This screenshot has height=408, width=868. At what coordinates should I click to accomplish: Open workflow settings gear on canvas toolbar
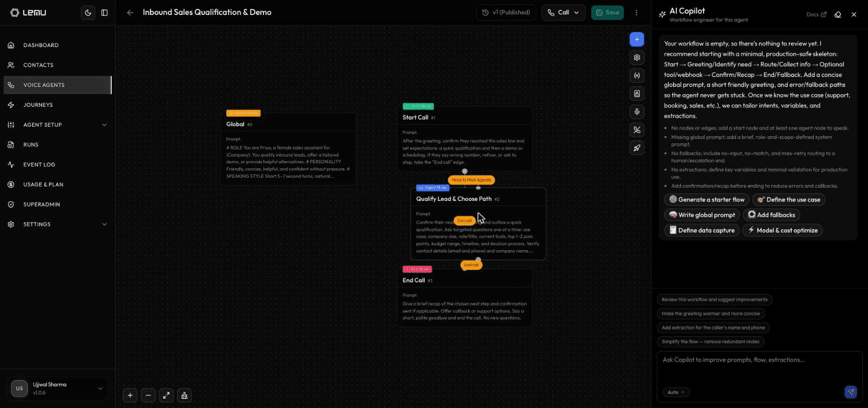click(x=637, y=58)
